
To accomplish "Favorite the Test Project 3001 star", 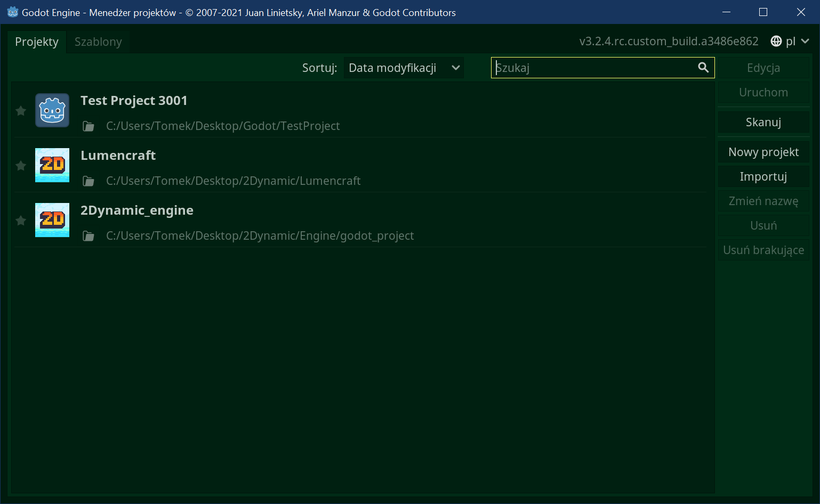I will 21,111.
